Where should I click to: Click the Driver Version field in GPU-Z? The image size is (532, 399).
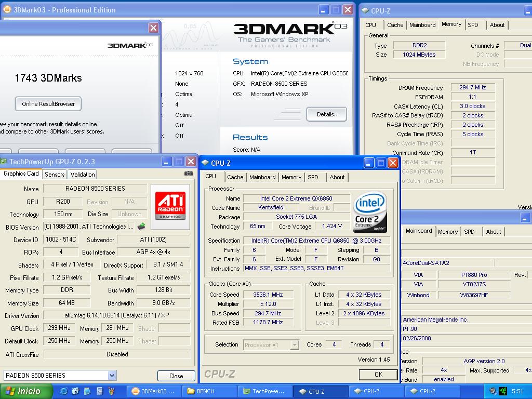pyautogui.click(x=117, y=315)
